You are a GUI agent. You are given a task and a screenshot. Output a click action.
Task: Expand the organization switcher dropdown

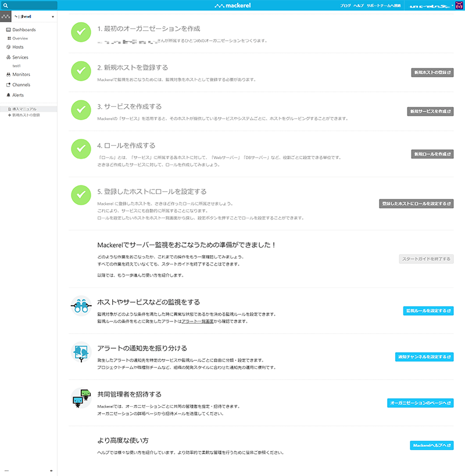[x=53, y=17]
